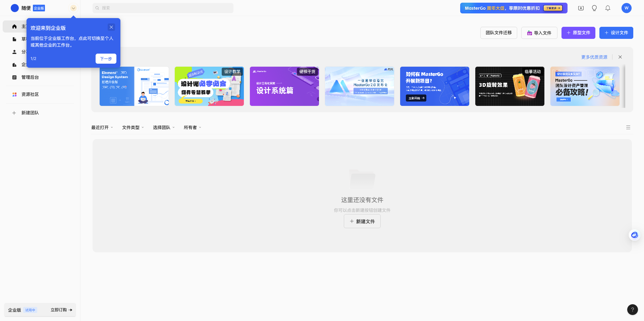Click the 下一步 button in tooltip
This screenshot has height=321, width=644.
pyautogui.click(x=106, y=59)
